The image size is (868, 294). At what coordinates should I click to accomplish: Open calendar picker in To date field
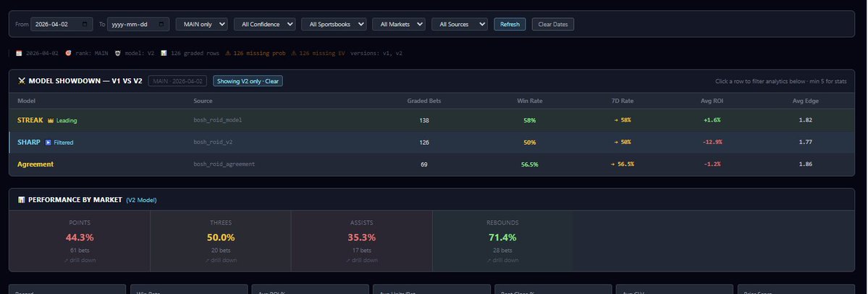161,25
